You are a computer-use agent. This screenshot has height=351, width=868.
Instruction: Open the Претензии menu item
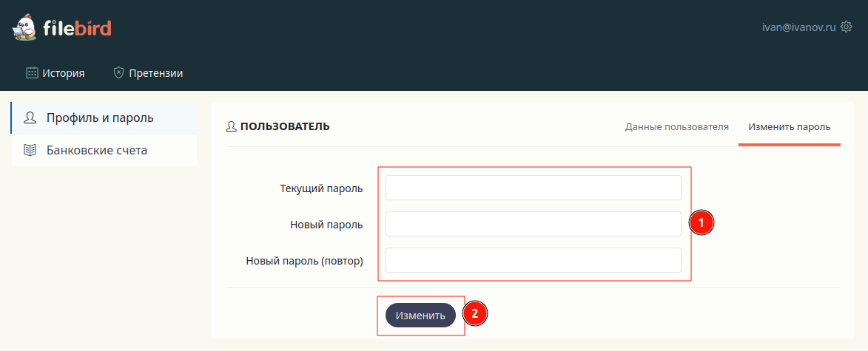click(155, 72)
